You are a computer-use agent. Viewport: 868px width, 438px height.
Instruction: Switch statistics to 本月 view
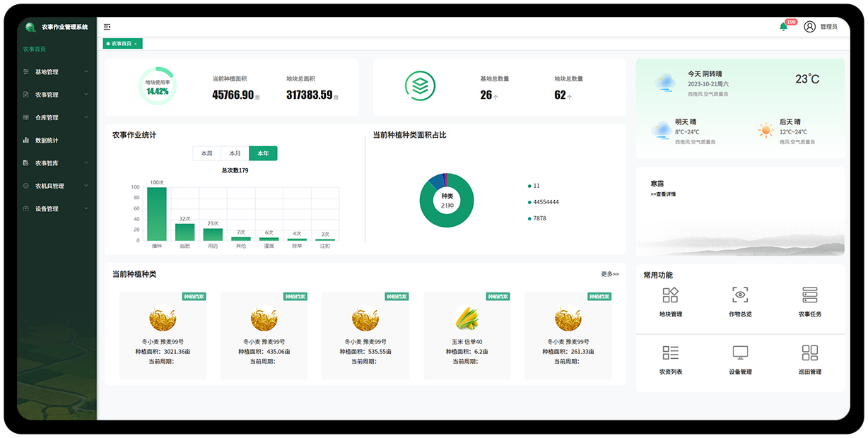coord(235,153)
